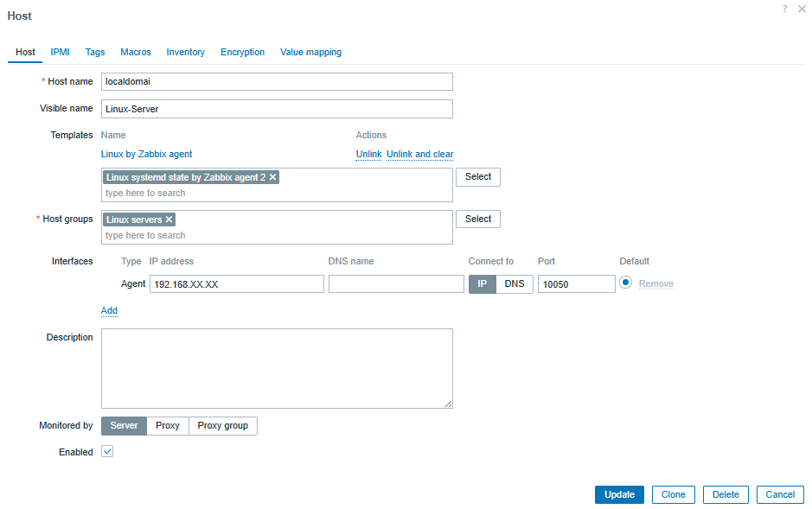Toggle the Enabled checkbox

(107, 452)
